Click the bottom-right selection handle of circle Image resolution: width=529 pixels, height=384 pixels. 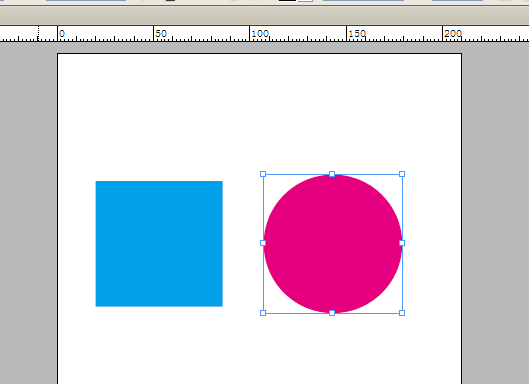pos(402,313)
